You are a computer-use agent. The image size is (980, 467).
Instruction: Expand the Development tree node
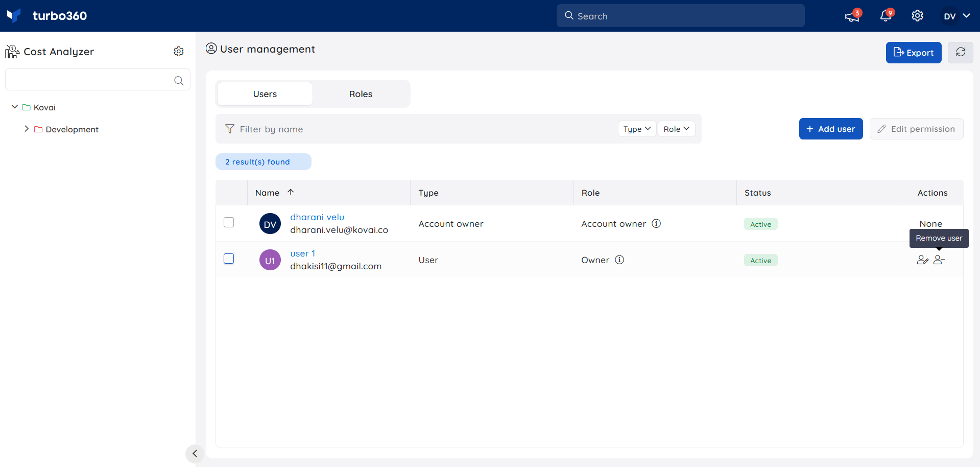[27, 129]
